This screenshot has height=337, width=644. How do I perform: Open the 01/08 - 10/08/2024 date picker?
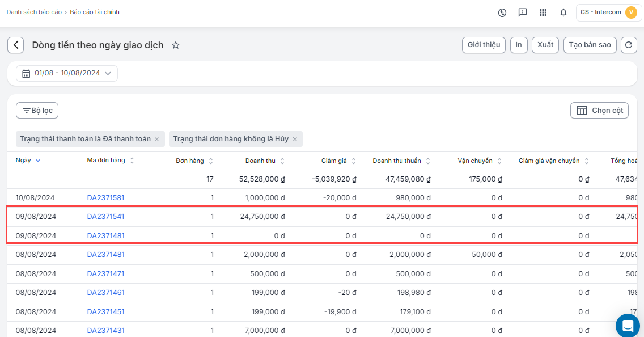[x=67, y=73]
